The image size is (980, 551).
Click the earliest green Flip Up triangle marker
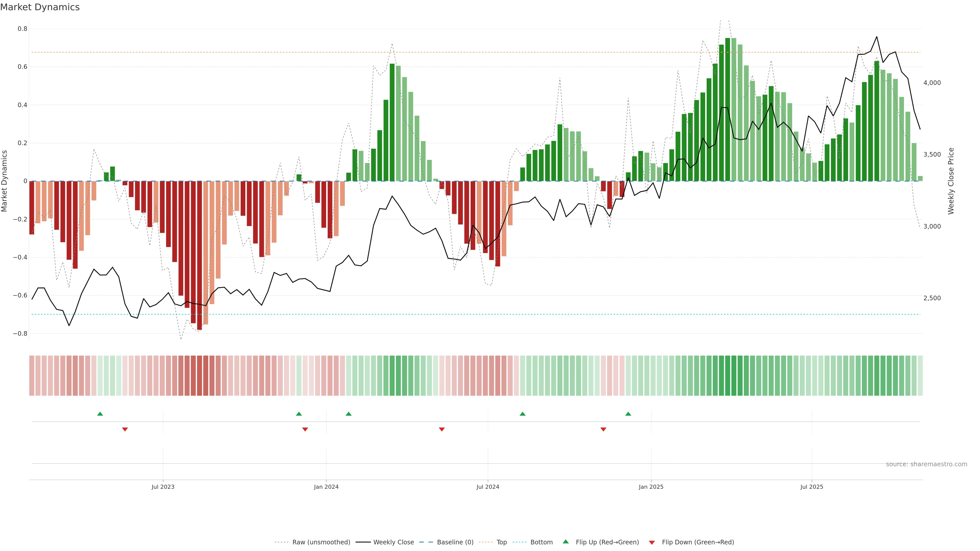point(100,414)
